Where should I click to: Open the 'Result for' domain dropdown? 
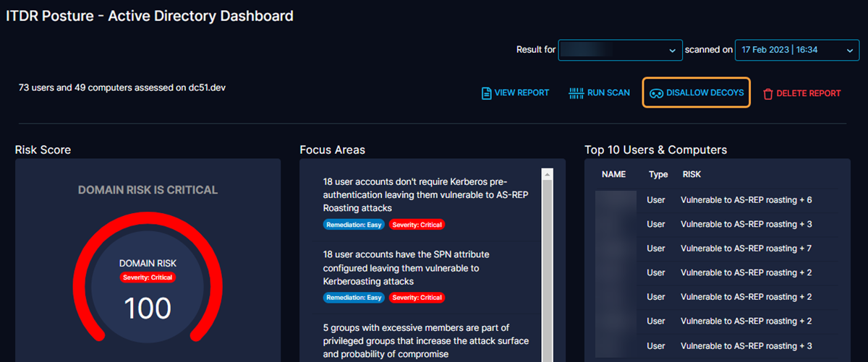(620, 50)
